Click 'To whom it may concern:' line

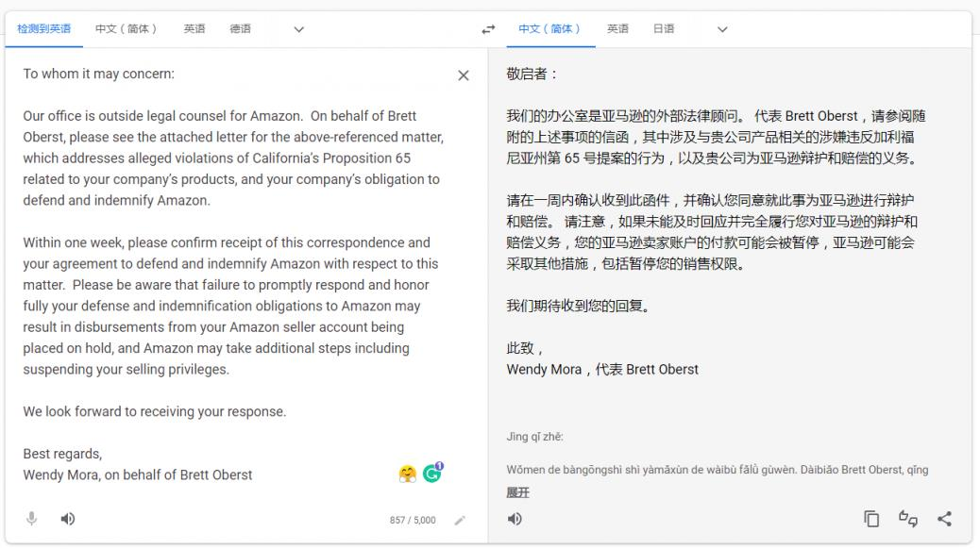click(99, 74)
